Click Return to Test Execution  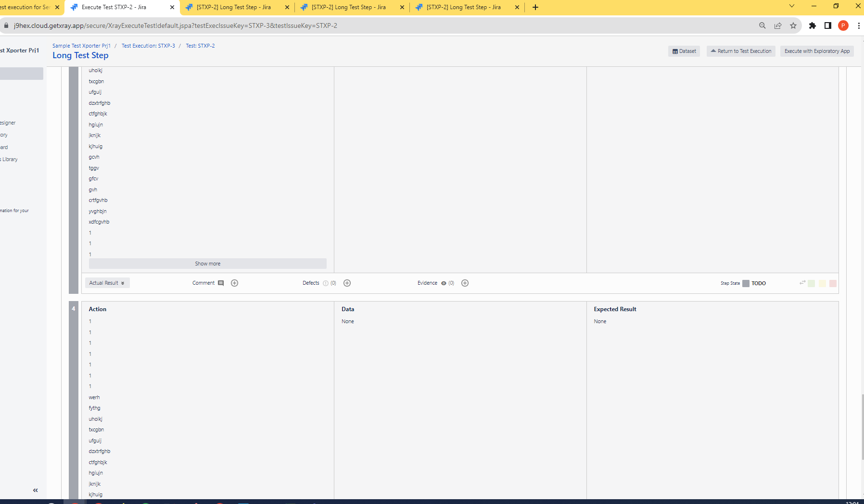pos(740,51)
